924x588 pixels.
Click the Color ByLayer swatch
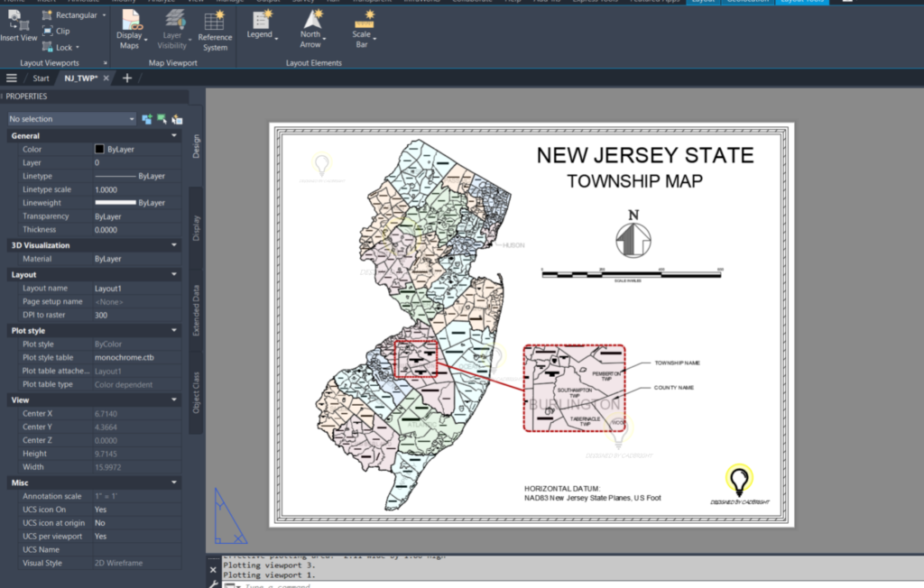point(98,149)
